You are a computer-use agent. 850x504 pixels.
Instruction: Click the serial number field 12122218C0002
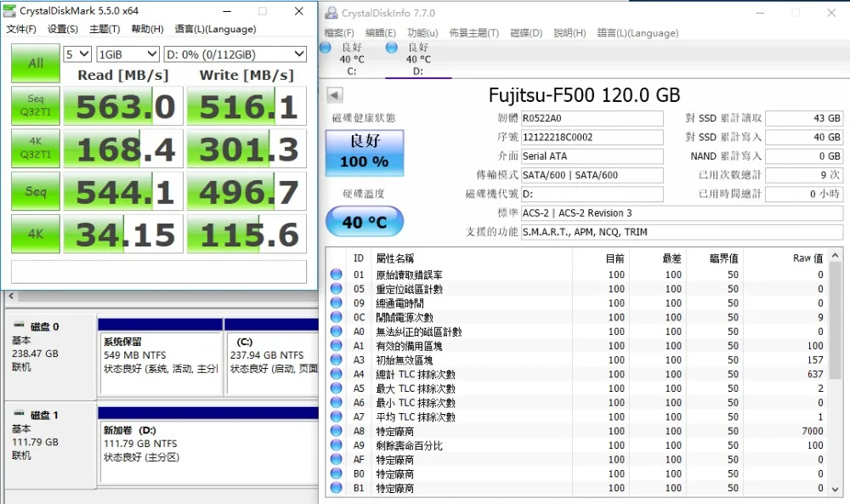pyautogui.click(x=592, y=137)
